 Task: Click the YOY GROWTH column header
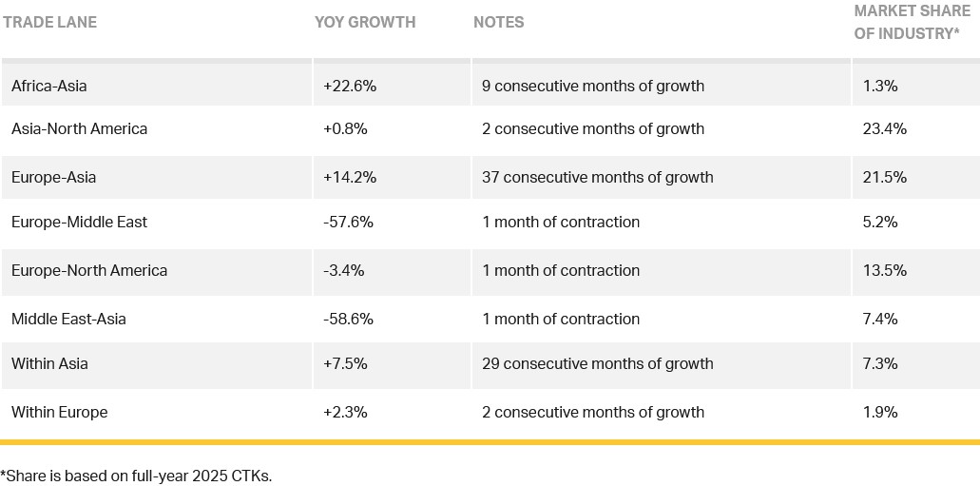365,22
